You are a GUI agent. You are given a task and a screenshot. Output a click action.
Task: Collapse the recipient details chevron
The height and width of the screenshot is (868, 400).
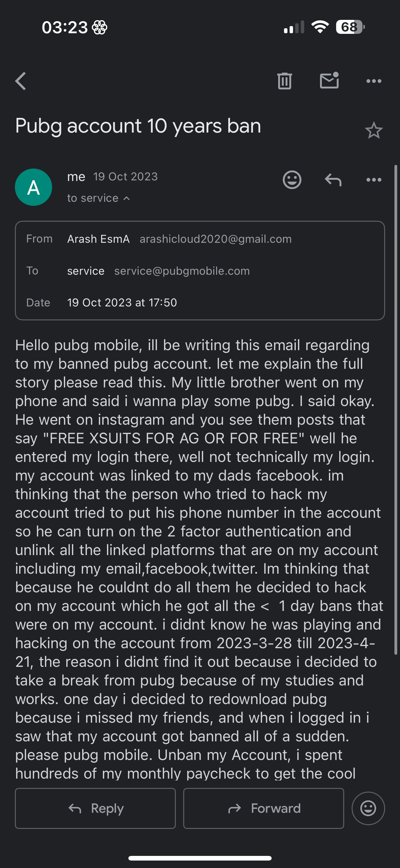[127, 198]
